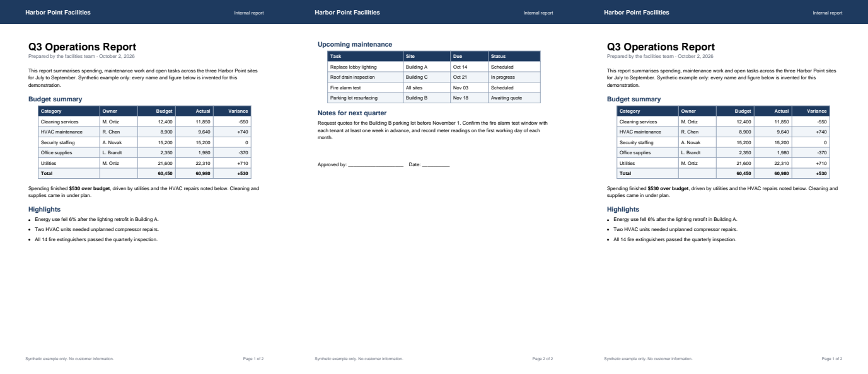Click the Parking lot resurfacing cell
Image resolution: width=868 pixels, height=374 pixels.
[365, 98]
